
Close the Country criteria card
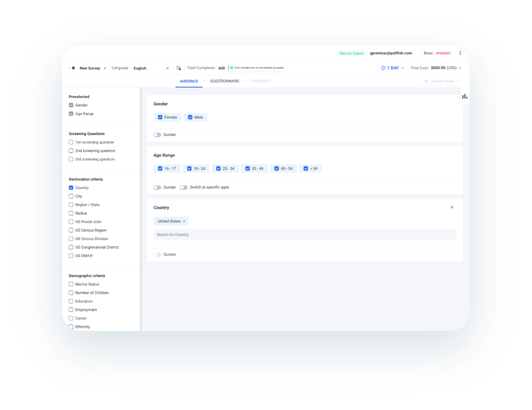pos(452,207)
